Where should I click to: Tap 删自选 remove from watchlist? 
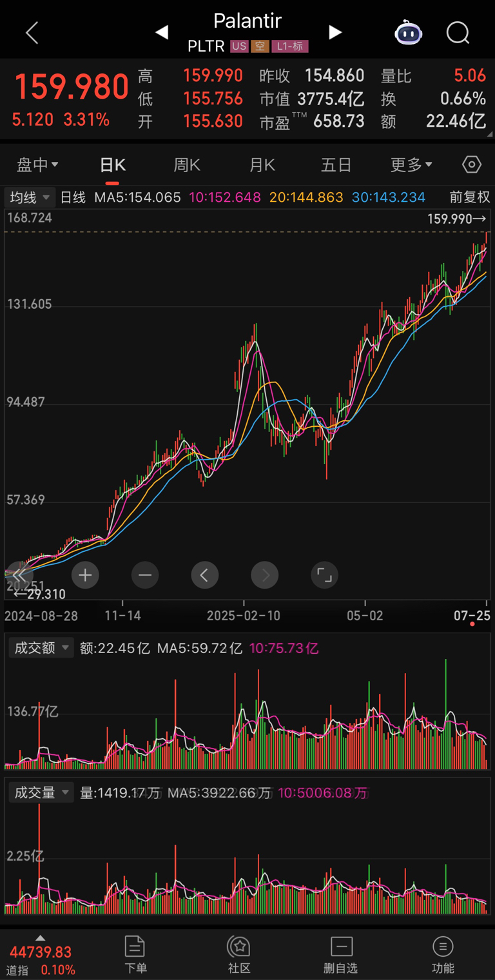coord(340,954)
